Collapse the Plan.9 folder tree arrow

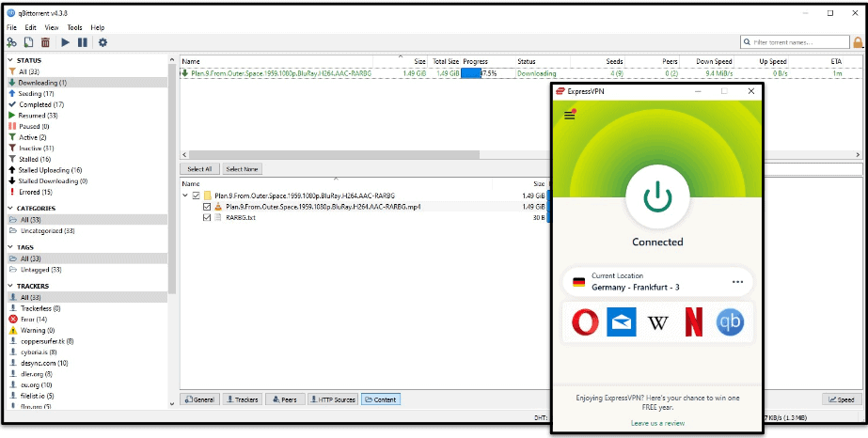click(185, 196)
